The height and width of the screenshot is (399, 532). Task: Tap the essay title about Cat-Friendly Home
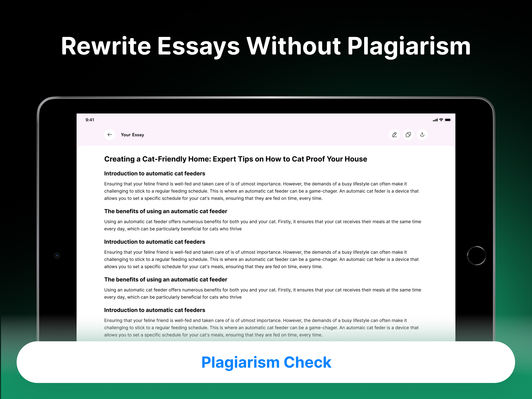pyautogui.click(x=235, y=159)
